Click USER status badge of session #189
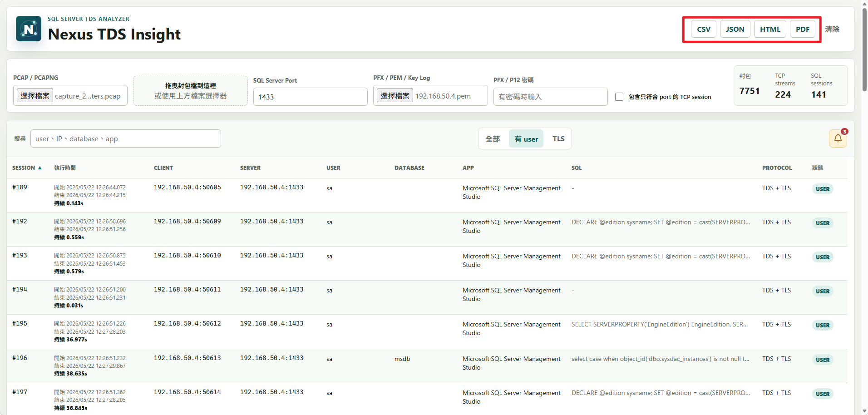This screenshot has width=868, height=415. (x=823, y=189)
